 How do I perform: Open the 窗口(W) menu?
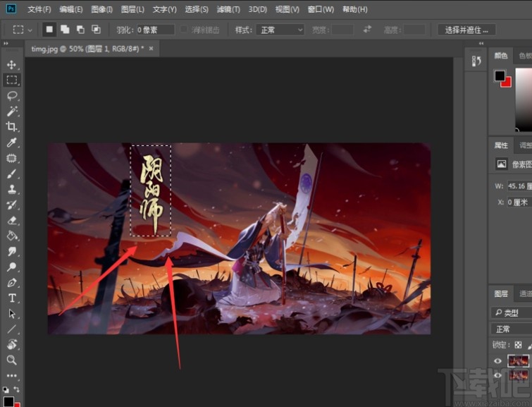[321, 9]
